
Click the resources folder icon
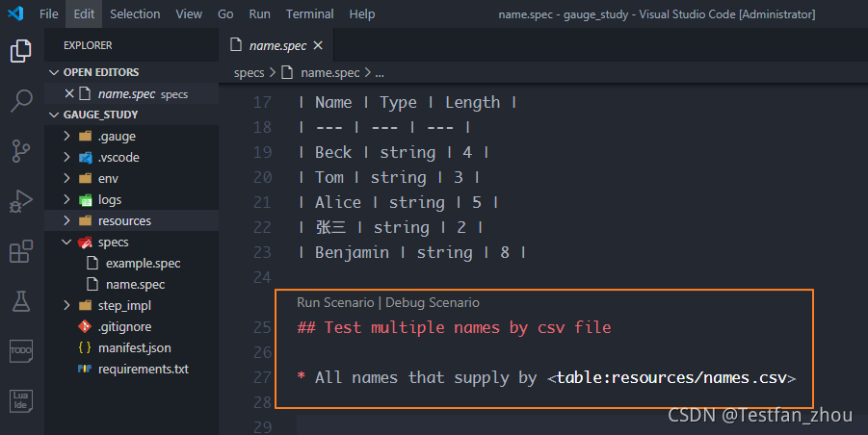tap(85, 220)
